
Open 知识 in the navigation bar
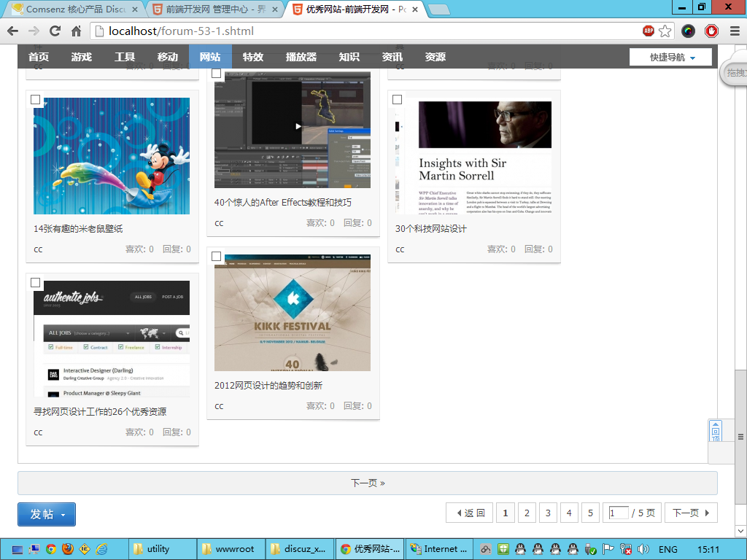[x=349, y=57]
